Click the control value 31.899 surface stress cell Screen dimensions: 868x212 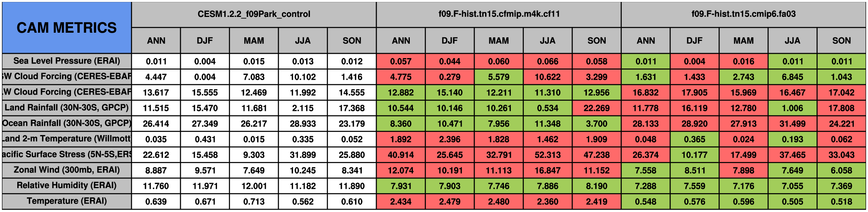coord(303,155)
